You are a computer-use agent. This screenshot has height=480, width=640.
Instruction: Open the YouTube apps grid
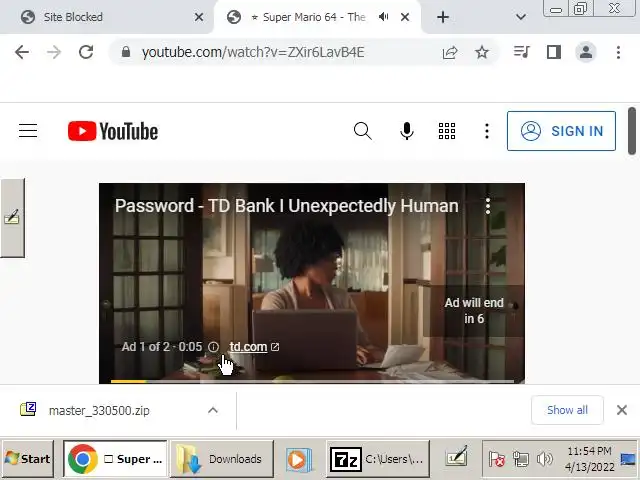coord(447,131)
